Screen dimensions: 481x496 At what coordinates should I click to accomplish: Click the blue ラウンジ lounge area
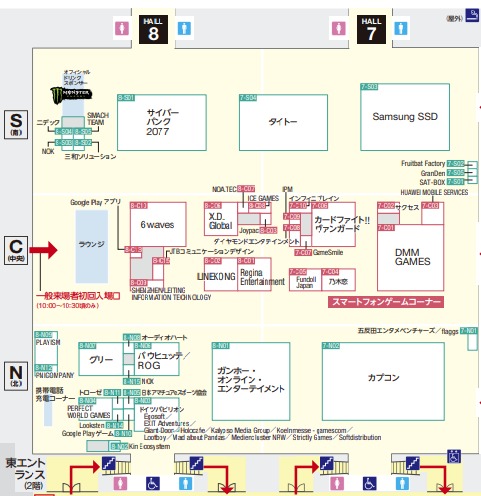(92, 247)
